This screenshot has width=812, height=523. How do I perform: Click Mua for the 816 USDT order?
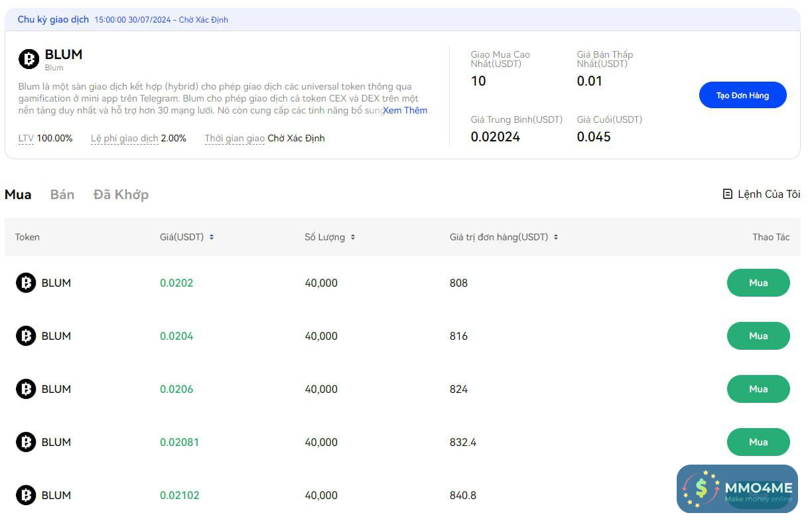758,336
